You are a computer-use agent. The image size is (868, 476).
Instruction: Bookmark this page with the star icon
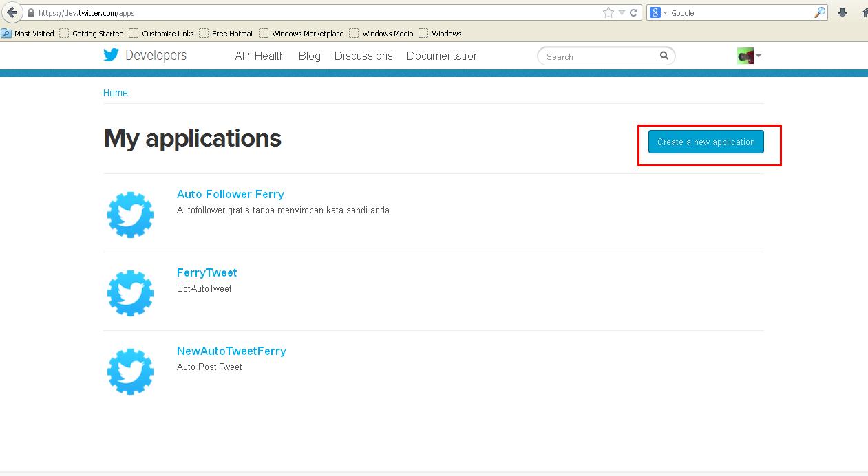coord(608,12)
